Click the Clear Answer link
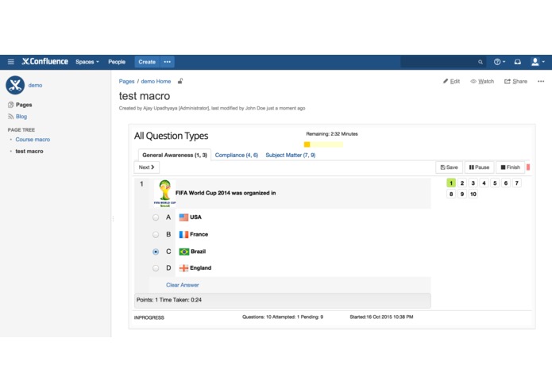Screen dimensions: 552x392 [183, 285]
